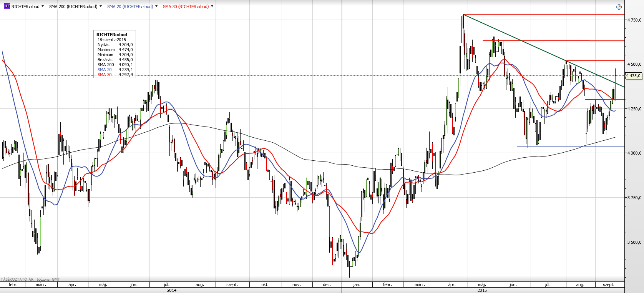Click the jan. month label
Viewport: 644px width, 293px height.
coord(357,285)
